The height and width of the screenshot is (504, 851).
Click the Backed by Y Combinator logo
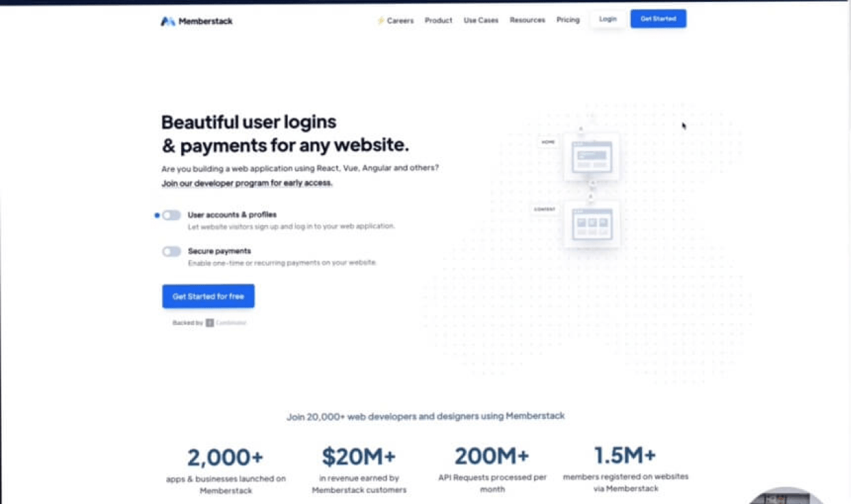[226, 323]
